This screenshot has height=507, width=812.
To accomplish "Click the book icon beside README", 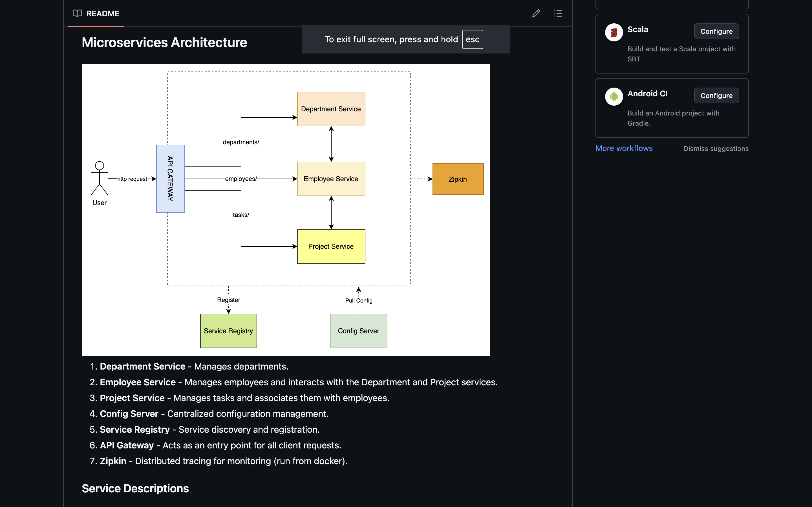I will 77,14.
